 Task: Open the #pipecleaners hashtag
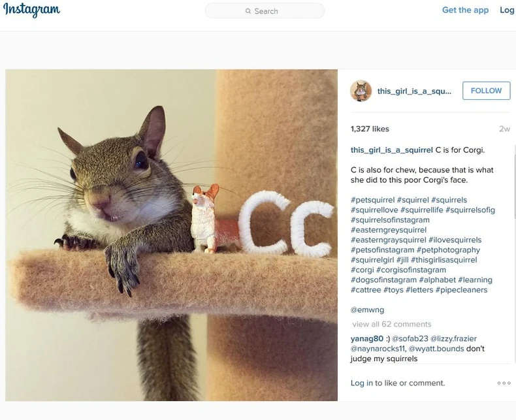point(461,290)
